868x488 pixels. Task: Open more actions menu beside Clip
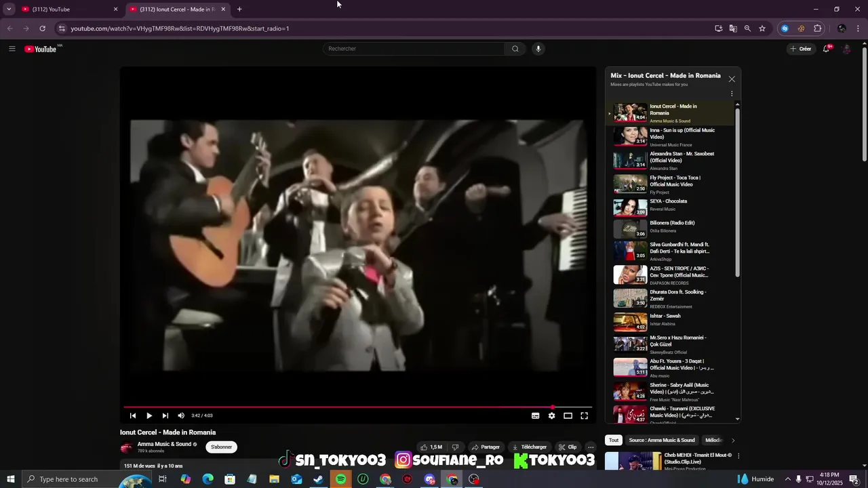pos(591,447)
